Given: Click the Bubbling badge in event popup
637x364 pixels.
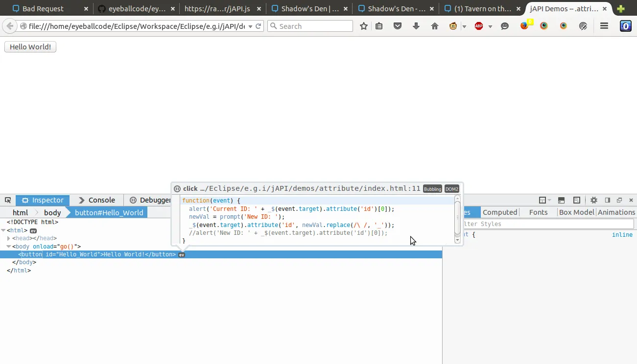Looking at the screenshot, I should point(432,189).
